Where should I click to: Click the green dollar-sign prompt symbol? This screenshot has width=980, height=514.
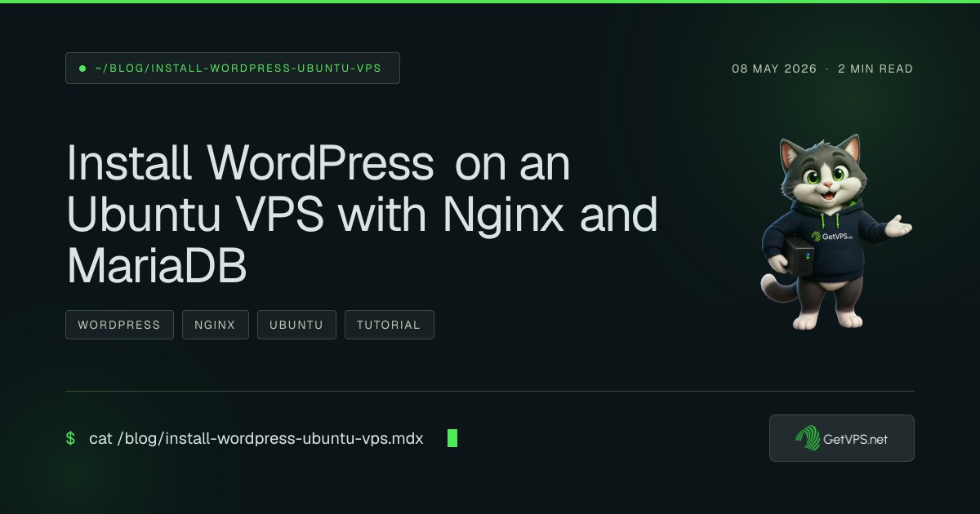[x=70, y=439]
